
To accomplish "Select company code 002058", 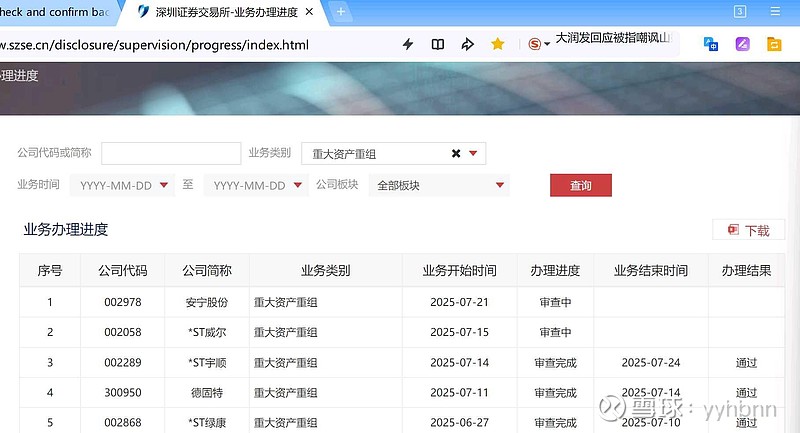I will (x=122, y=333).
